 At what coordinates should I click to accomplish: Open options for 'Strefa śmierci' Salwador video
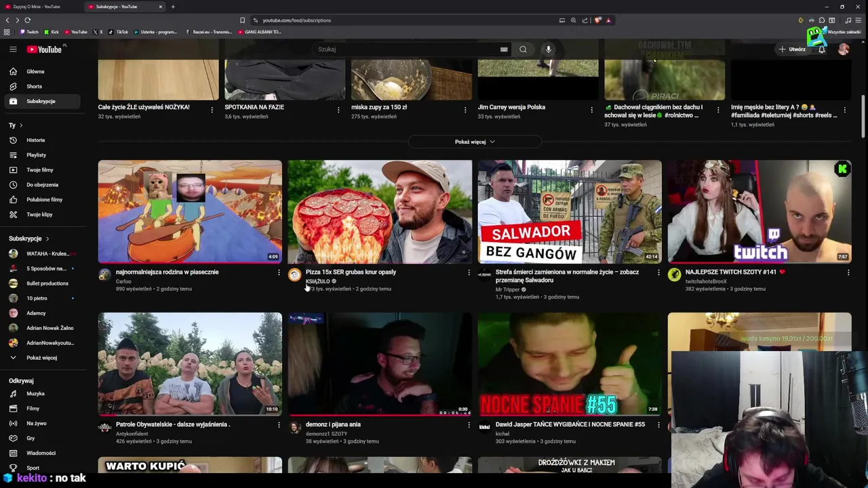(x=658, y=272)
